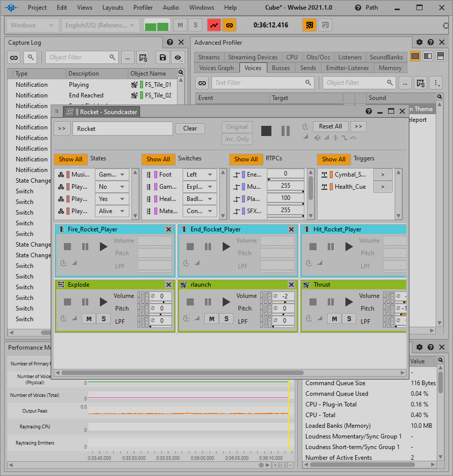453x476 pixels.
Task: Open the state dropdown showing Alive
Action: click(x=112, y=211)
